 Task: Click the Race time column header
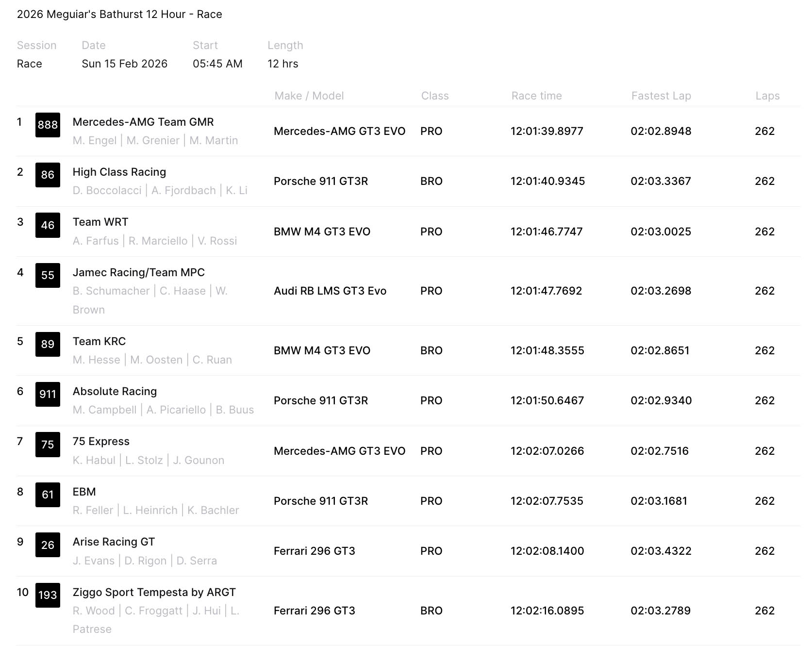click(536, 96)
